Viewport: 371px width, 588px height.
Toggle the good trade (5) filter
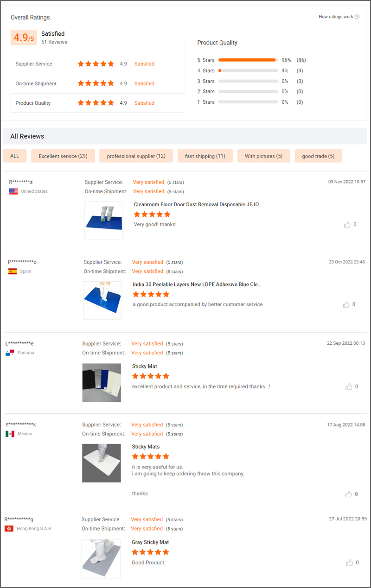pyautogui.click(x=318, y=156)
